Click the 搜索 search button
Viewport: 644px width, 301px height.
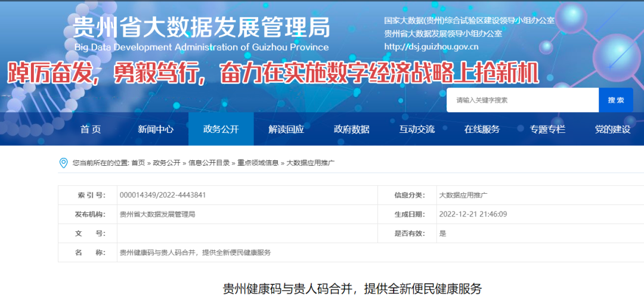(x=615, y=100)
